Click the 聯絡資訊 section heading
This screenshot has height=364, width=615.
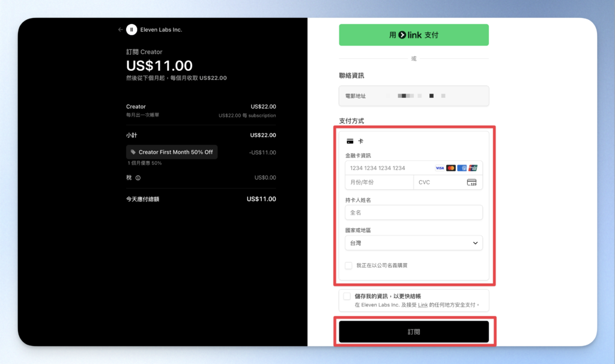coord(351,76)
